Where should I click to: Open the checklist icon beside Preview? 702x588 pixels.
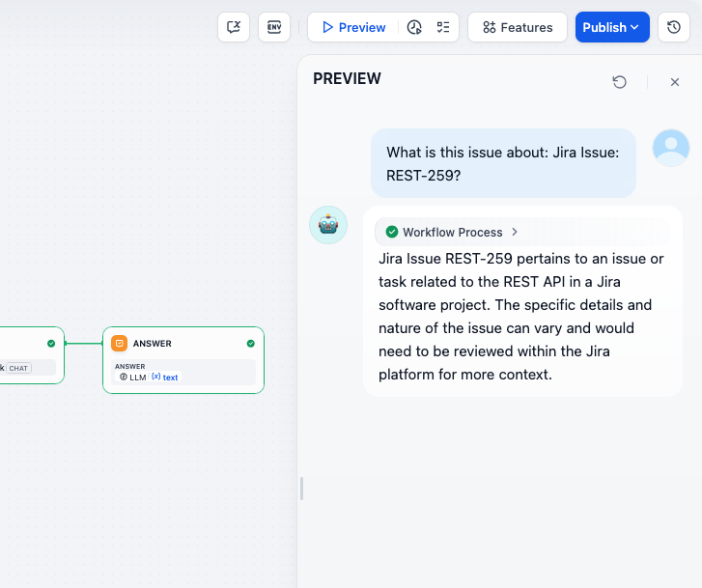pos(443,27)
